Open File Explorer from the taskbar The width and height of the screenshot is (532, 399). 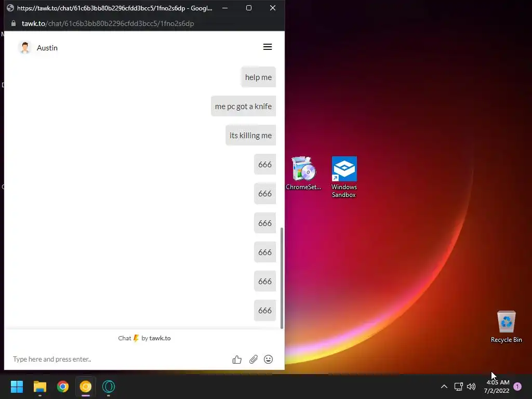click(39, 387)
